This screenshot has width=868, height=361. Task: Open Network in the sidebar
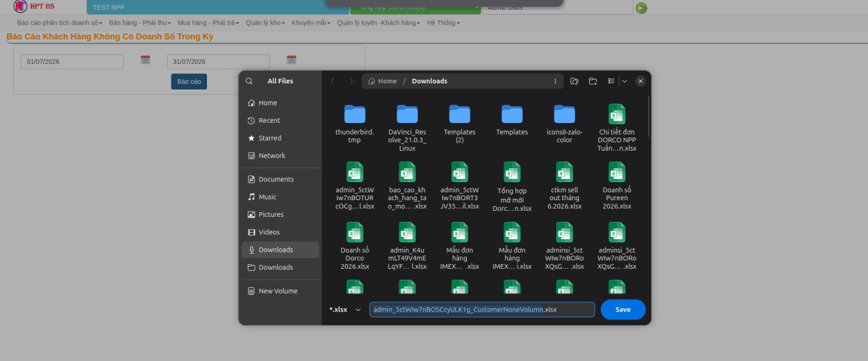[x=280, y=155]
